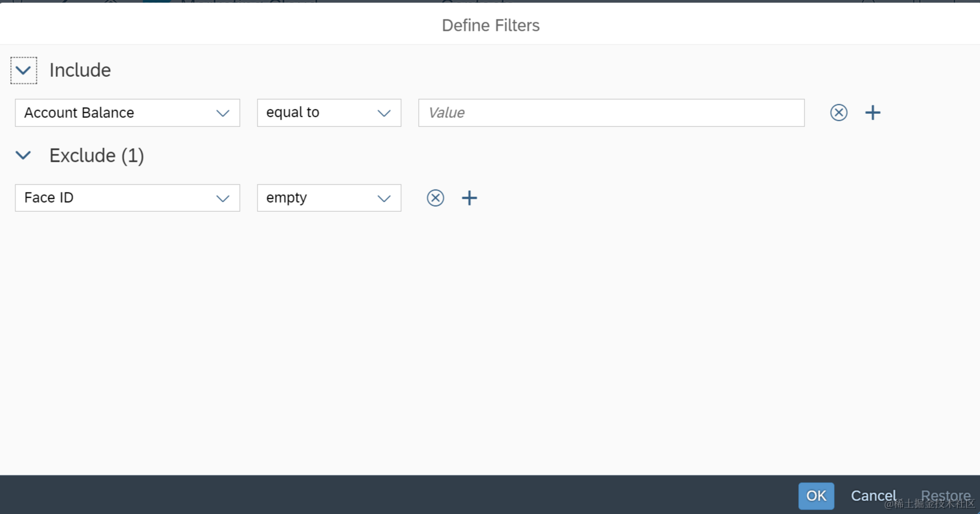Click the Define Filters dialog title
The width and height of the screenshot is (980, 514).
[x=490, y=25]
